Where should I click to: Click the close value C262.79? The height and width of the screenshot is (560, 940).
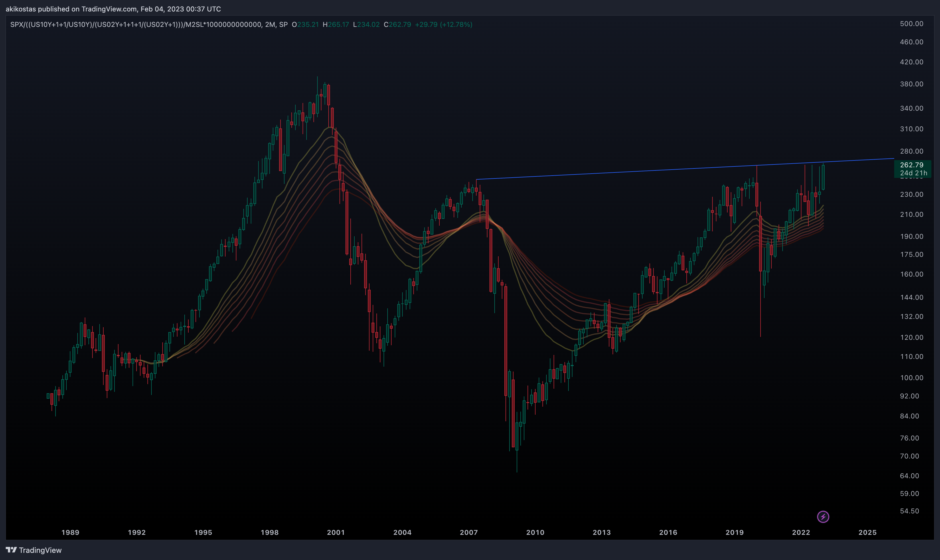[397, 25]
